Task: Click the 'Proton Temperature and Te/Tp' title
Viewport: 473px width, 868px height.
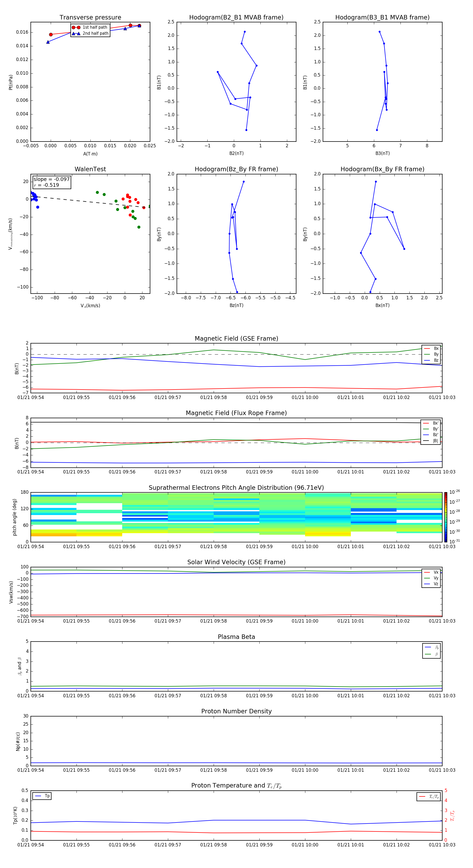Action: (x=236, y=785)
